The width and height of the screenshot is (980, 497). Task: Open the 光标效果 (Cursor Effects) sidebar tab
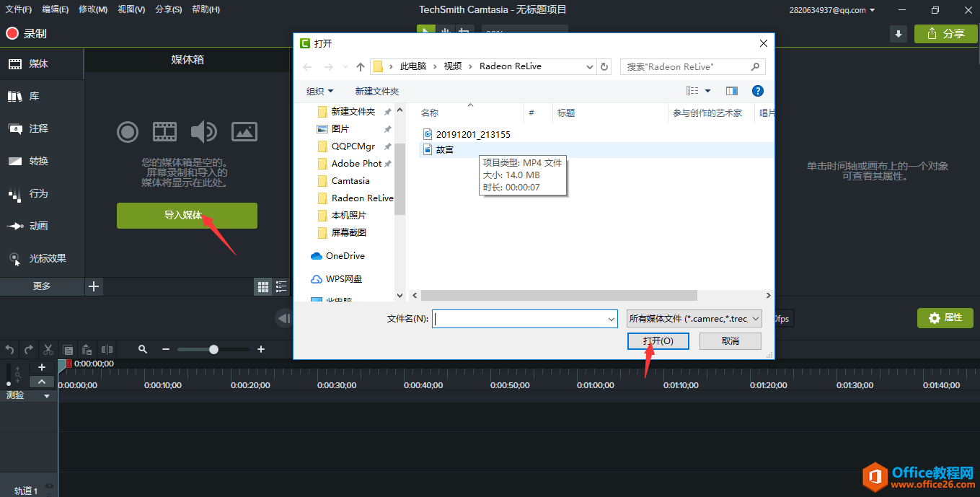point(42,258)
